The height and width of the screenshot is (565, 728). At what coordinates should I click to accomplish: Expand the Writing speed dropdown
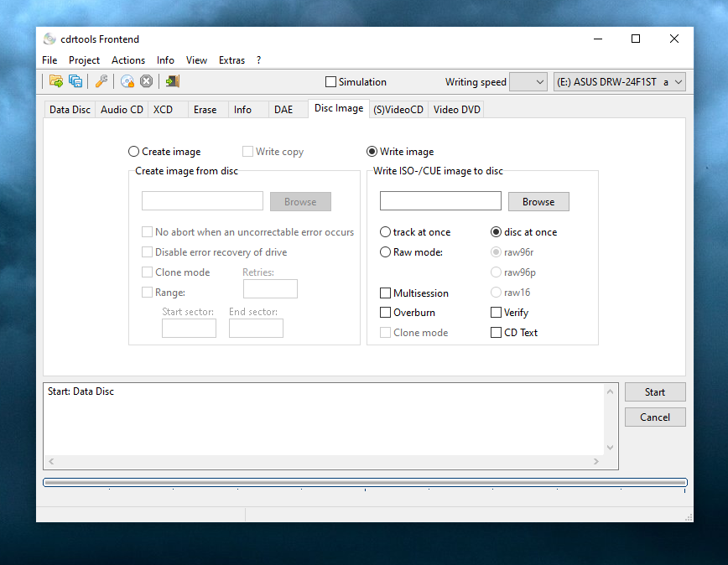tap(528, 82)
